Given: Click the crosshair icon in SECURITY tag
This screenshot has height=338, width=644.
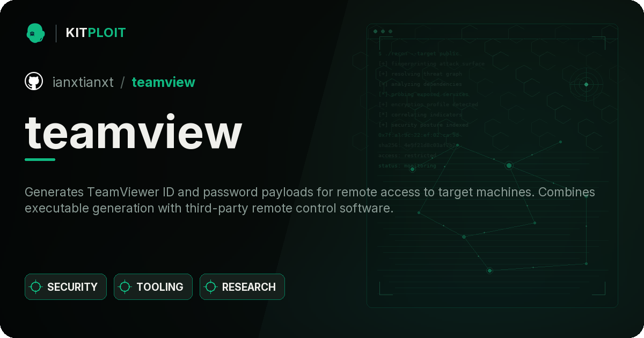Looking at the screenshot, I should pos(36,287).
